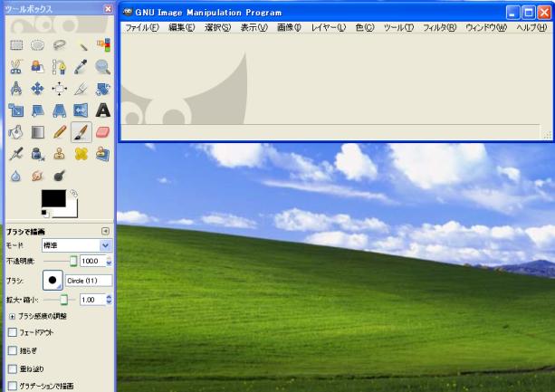
Task: Enable the 重ね塗り incremental checkbox
Action: pos(13,368)
